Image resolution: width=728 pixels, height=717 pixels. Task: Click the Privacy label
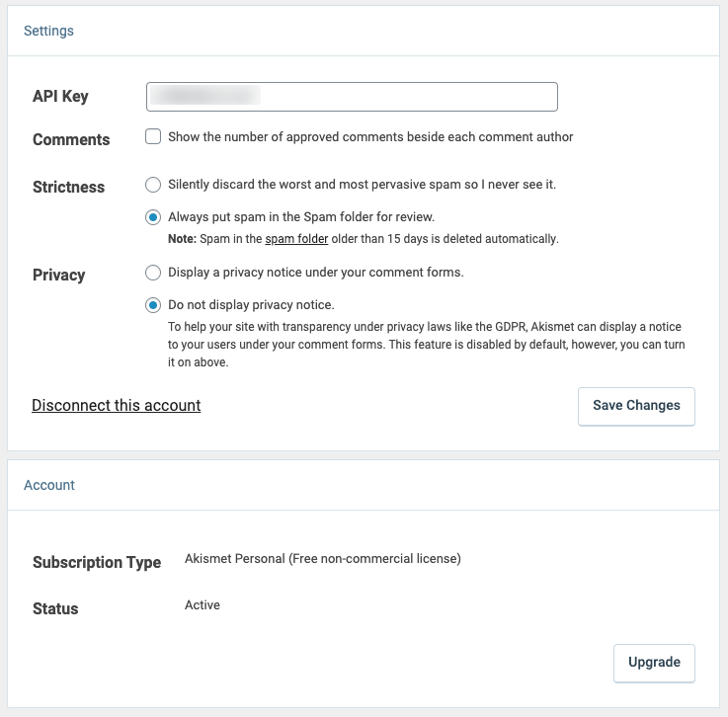(x=59, y=275)
